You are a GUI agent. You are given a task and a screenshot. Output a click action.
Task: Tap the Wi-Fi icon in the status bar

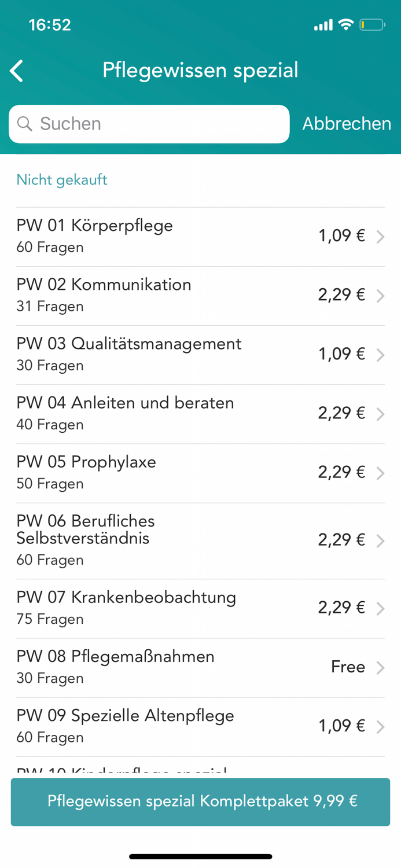[347, 24]
